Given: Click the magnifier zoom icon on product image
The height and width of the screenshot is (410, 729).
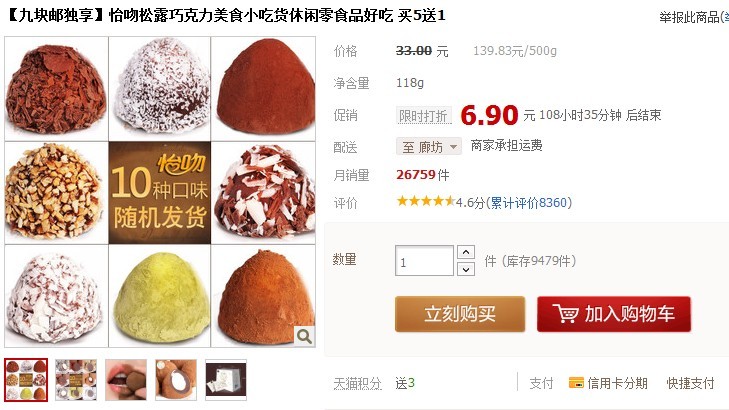Looking at the screenshot, I should [304, 336].
